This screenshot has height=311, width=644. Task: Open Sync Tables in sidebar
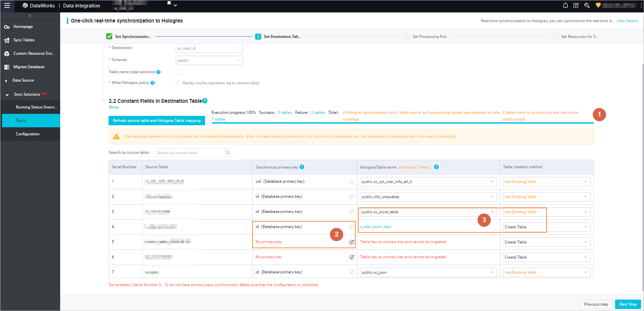click(24, 40)
